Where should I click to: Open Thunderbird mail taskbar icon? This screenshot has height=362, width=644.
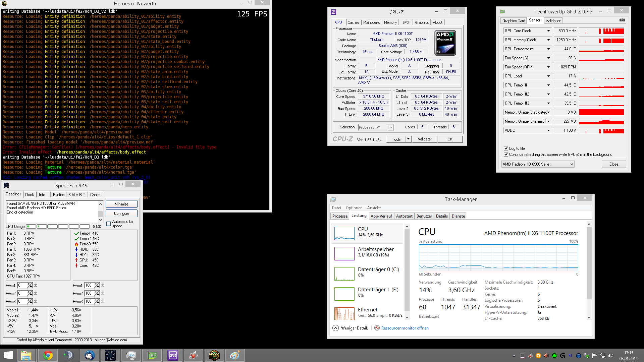pos(90,355)
